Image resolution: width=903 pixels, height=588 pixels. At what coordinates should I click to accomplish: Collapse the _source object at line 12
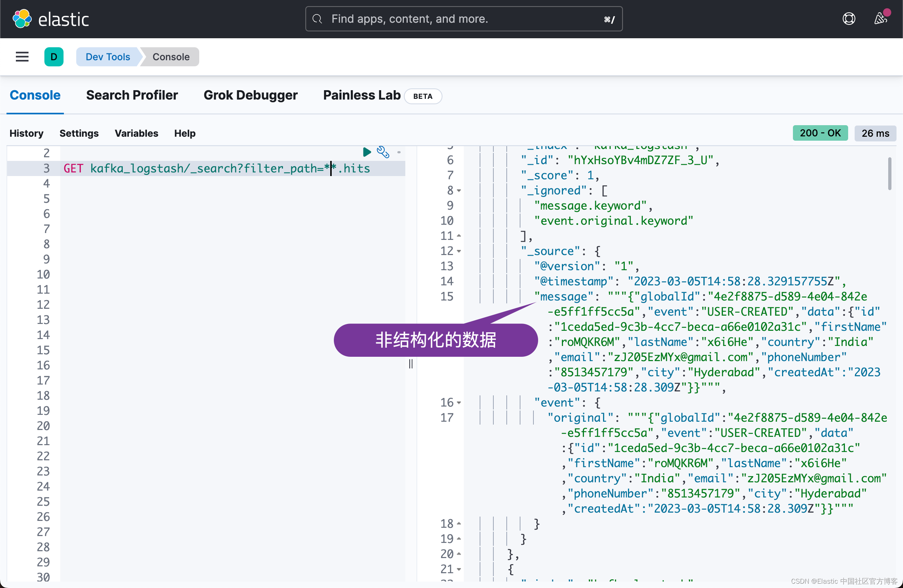[459, 251]
